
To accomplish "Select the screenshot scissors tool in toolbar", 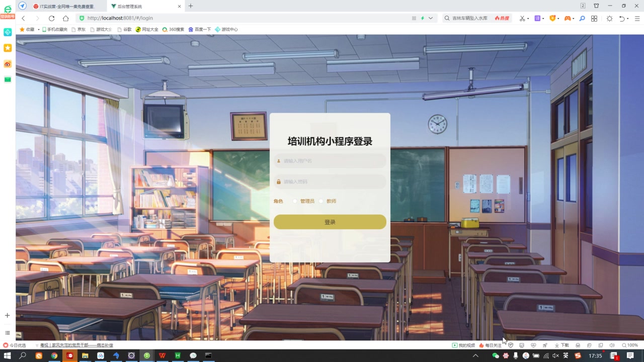I will tap(522, 18).
